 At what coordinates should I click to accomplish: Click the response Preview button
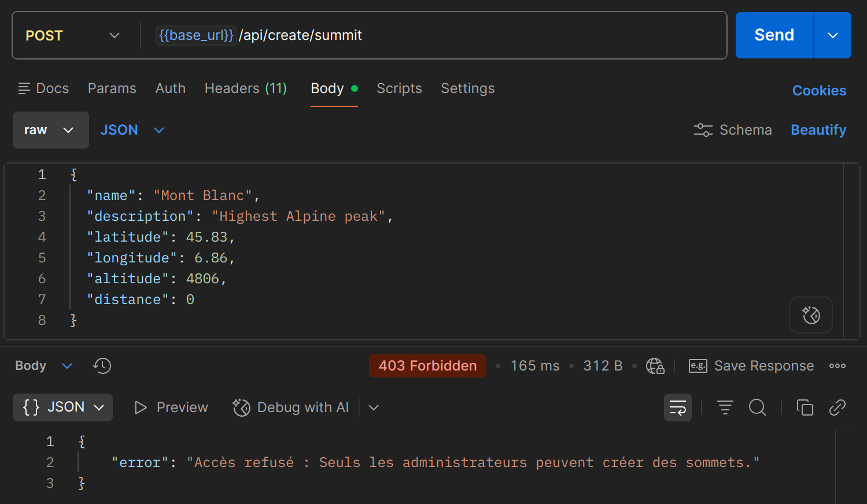[x=171, y=407]
